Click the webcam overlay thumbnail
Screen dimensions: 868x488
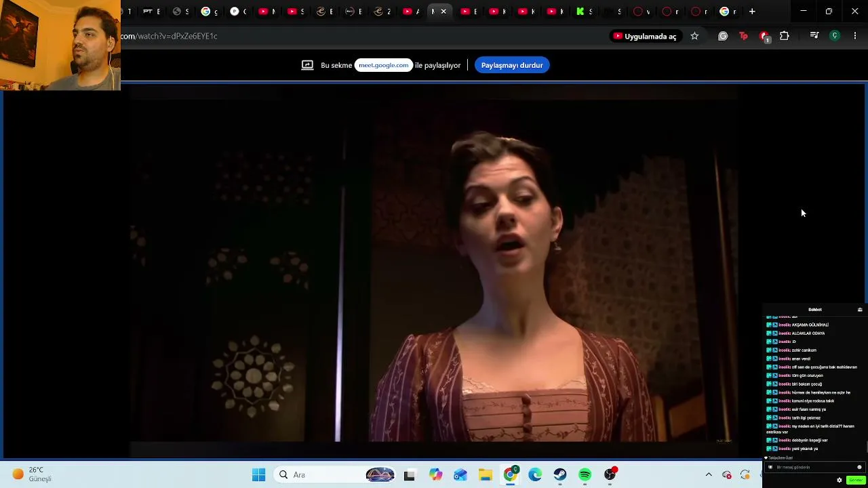60,45
